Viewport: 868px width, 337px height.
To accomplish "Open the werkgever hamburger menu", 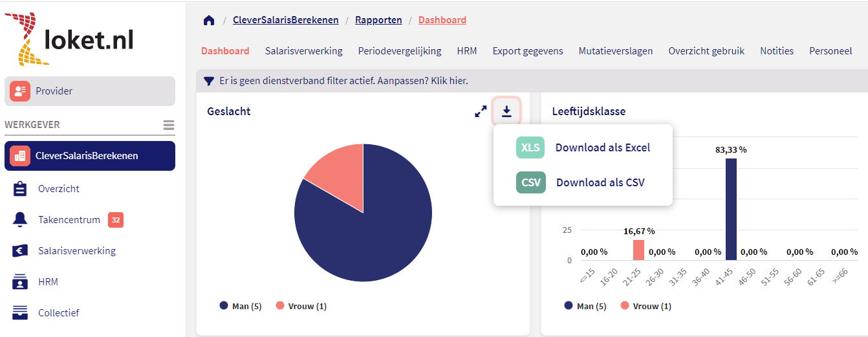I will [x=169, y=125].
